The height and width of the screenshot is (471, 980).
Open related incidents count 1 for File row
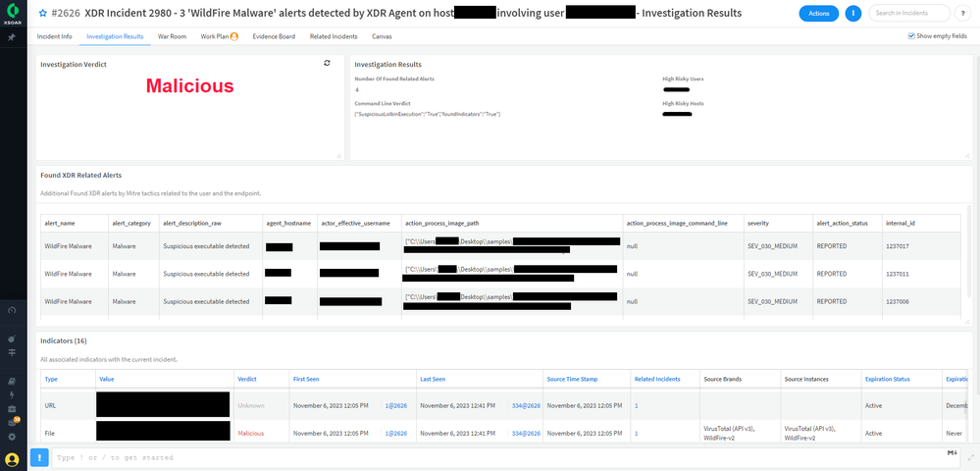[x=637, y=434]
